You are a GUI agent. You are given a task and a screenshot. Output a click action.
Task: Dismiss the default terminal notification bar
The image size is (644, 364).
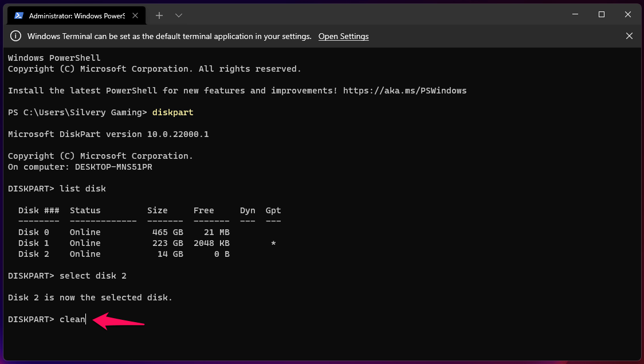click(x=629, y=36)
